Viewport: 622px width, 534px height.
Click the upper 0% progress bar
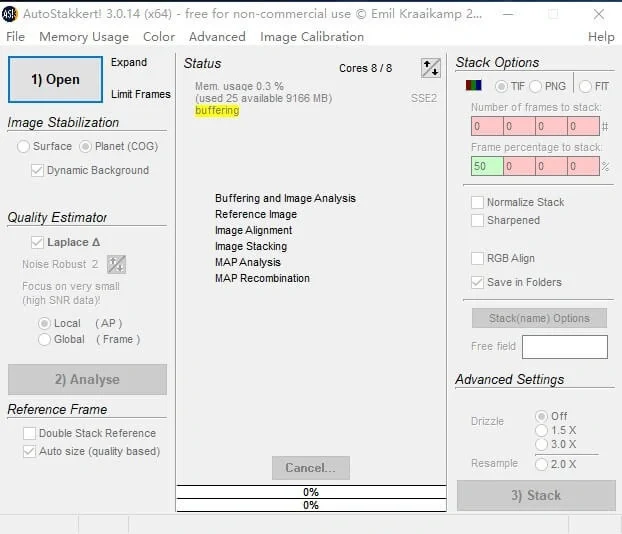point(311,492)
